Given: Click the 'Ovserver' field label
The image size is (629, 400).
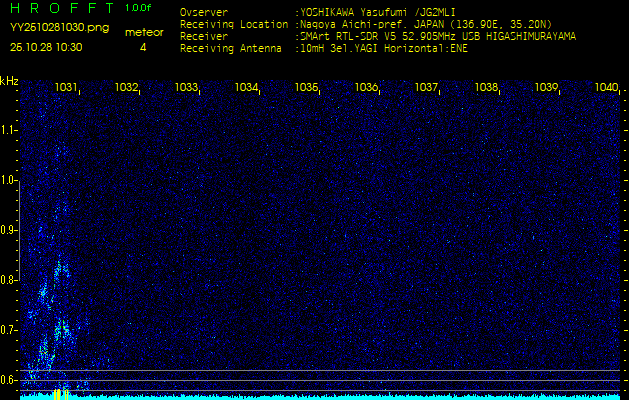Looking at the screenshot, I should pyautogui.click(x=204, y=12).
